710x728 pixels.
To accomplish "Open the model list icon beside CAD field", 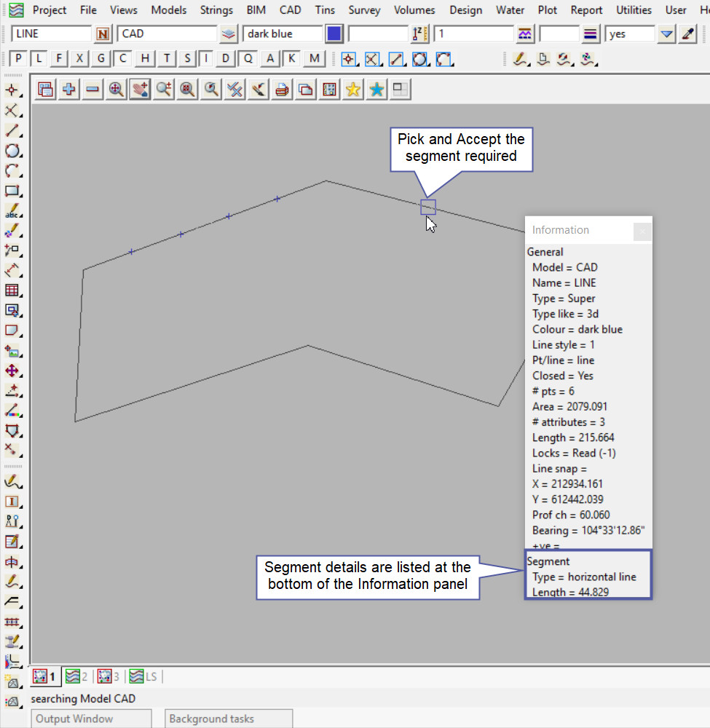I will (x=229, y=34).
